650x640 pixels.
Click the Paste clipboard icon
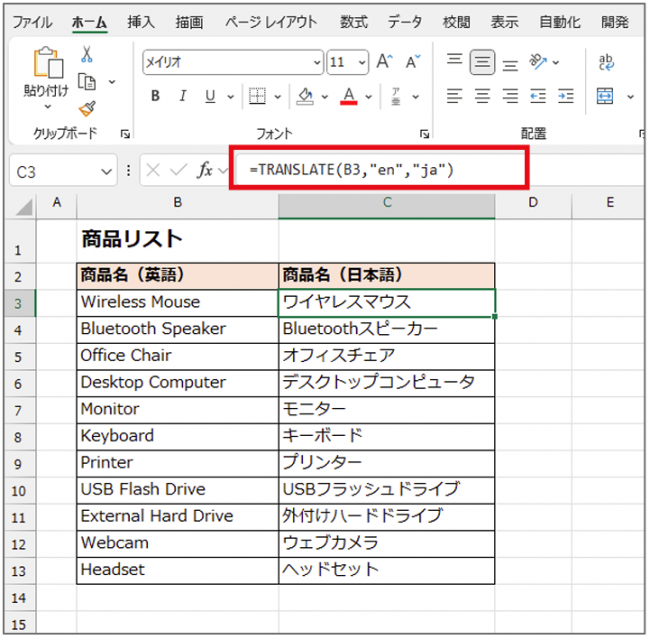pyautogui.click(x=48, y=62)
